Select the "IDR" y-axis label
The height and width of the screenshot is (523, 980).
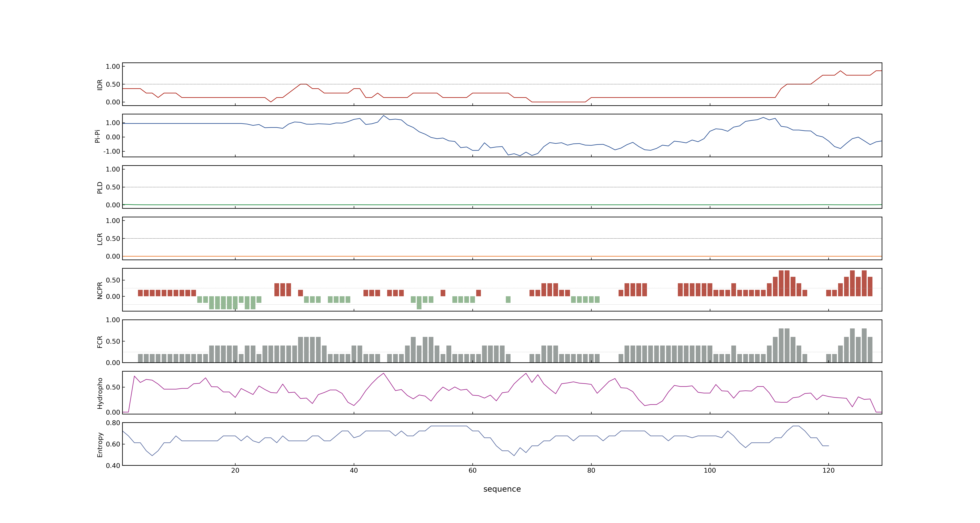coord(100,85)
